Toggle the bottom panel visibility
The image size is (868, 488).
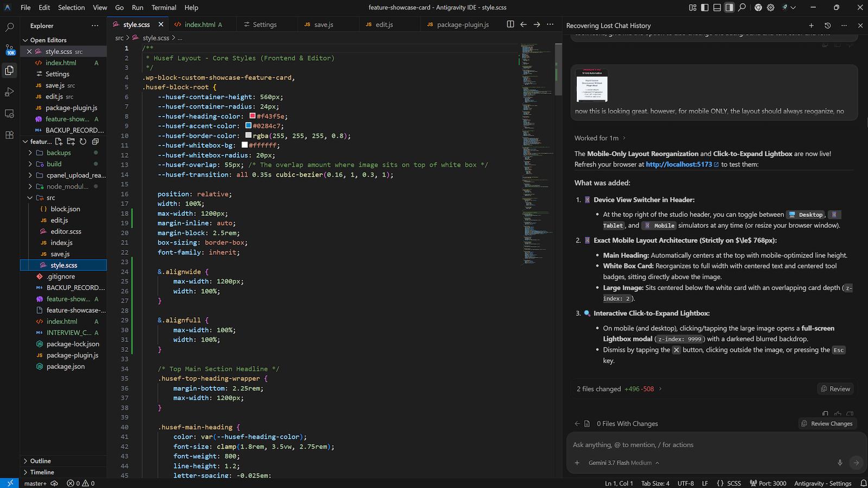717,8
